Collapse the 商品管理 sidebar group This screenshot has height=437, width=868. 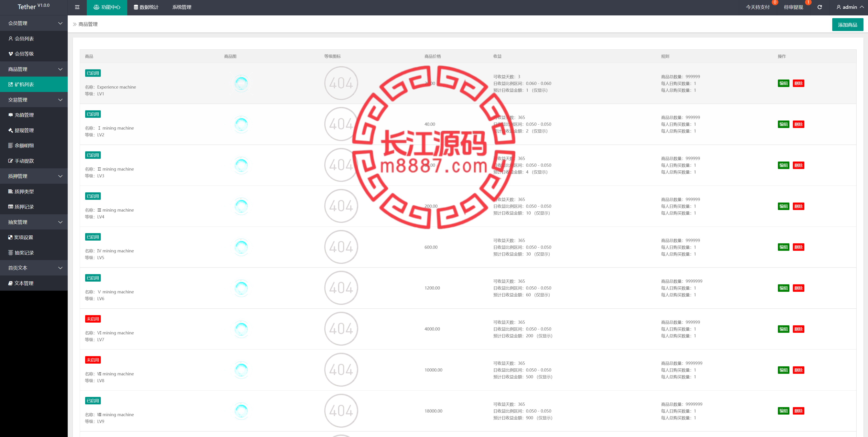[34, 69]
